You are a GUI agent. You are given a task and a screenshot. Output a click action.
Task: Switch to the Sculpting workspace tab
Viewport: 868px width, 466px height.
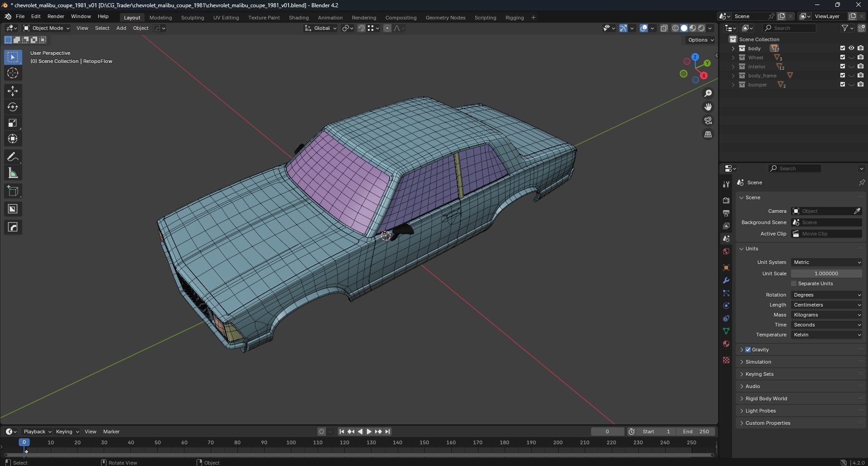[192, 18]
